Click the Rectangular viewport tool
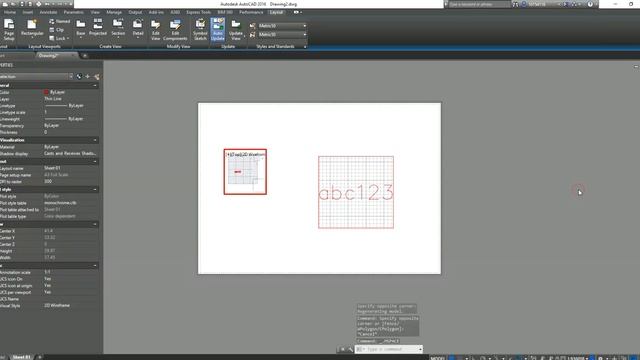Screen dimensions: 640x360 pyautogui.click(x=32, y=29)
